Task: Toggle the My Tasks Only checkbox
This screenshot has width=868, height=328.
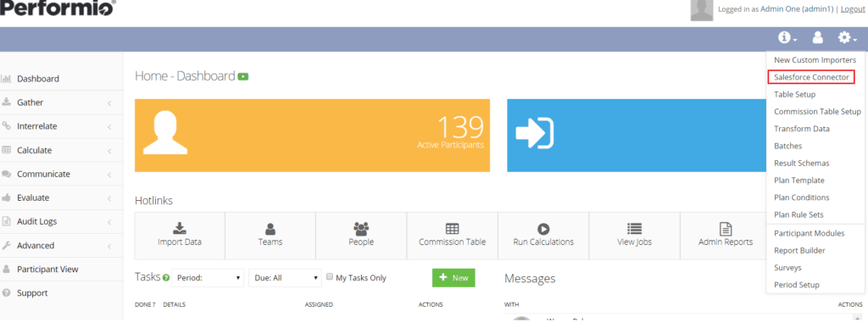Action: [330, 277]
